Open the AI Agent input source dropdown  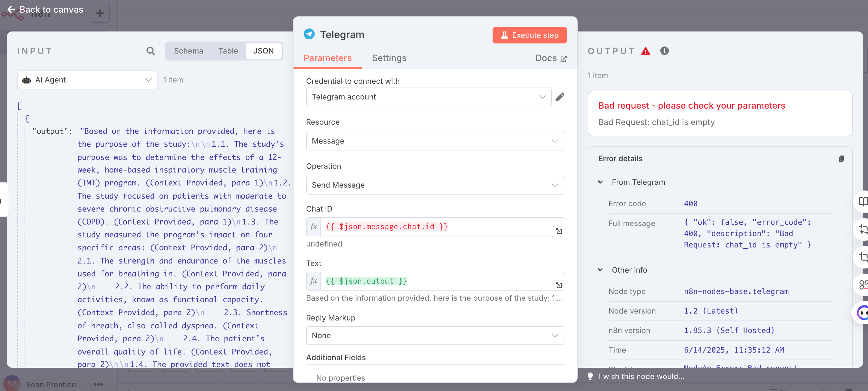[x=87, y=80]
